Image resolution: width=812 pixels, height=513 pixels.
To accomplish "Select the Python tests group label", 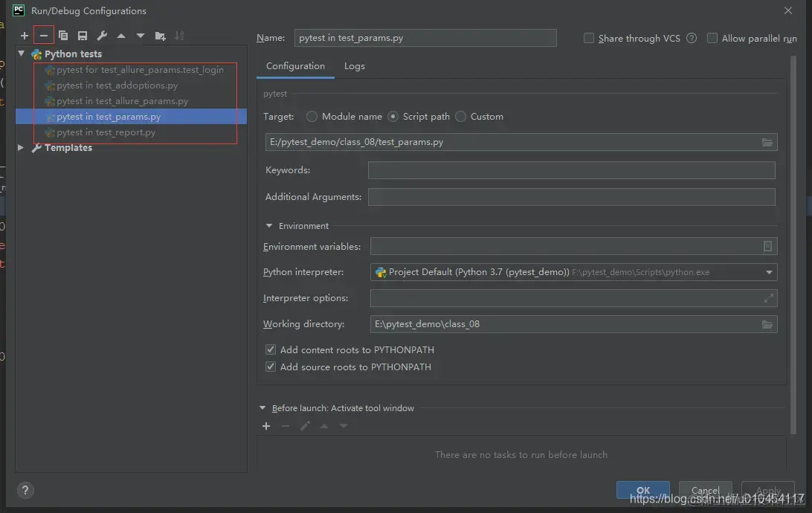I will 73,54.
